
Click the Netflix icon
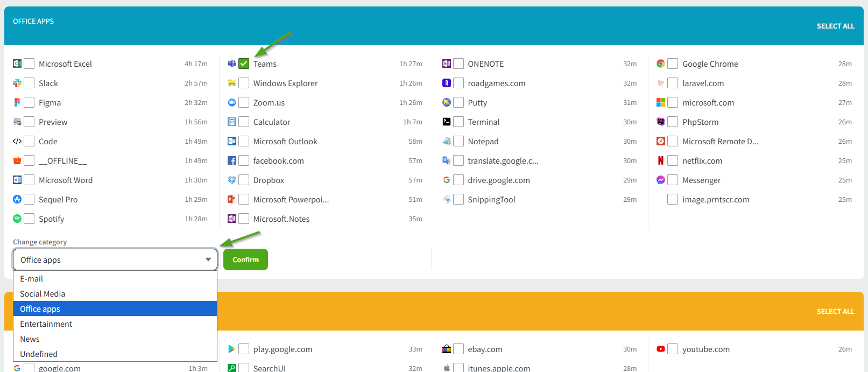(x=661, y=160)
